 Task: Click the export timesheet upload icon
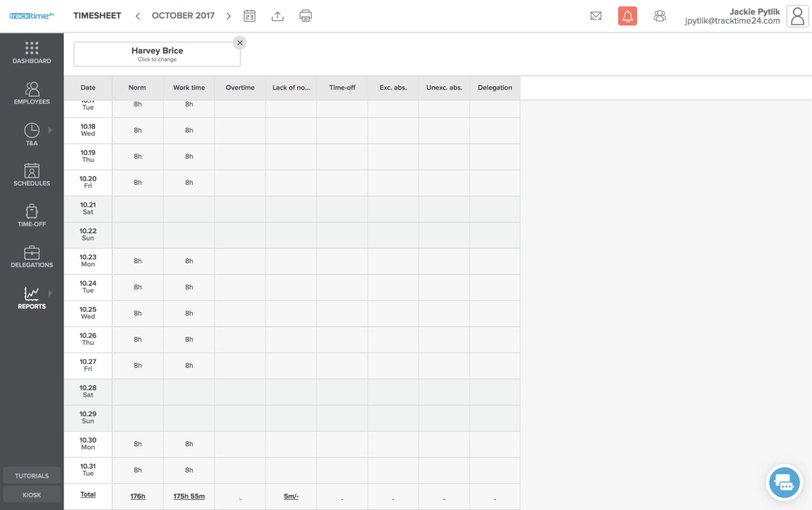point(277,16)
